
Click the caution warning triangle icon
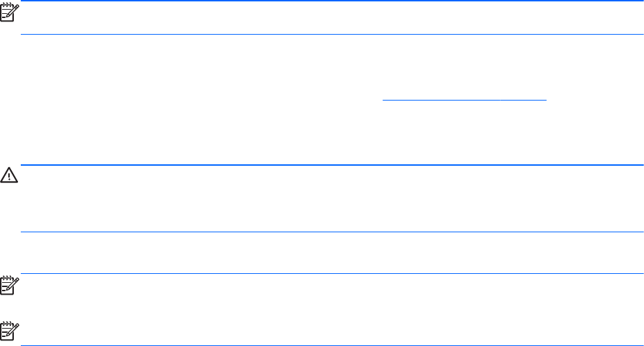coord(8,178)
